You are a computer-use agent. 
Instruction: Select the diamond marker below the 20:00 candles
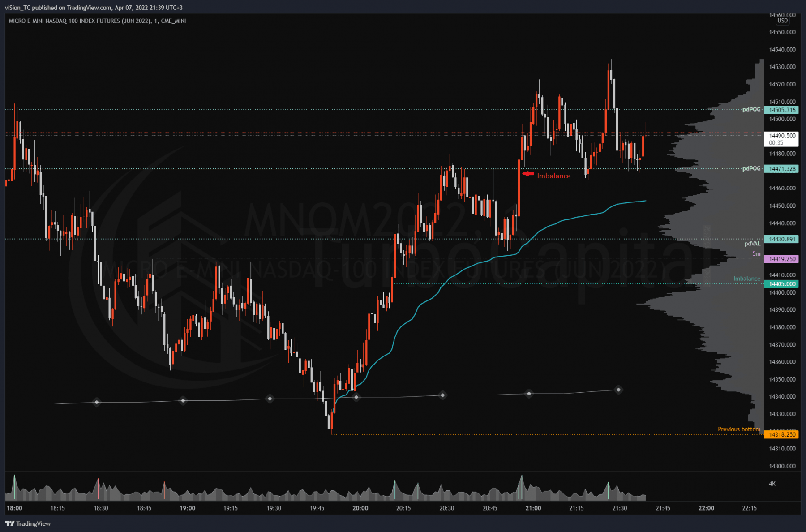tap(356, 397)
